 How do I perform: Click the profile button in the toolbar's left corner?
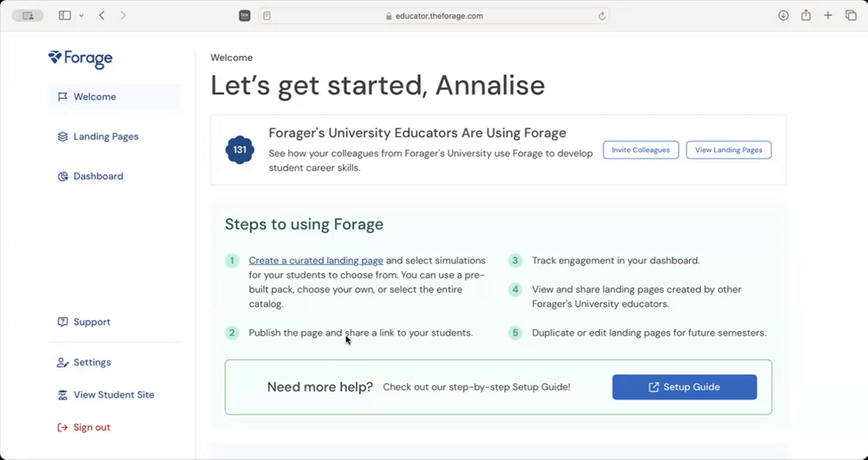coord(28,16)
